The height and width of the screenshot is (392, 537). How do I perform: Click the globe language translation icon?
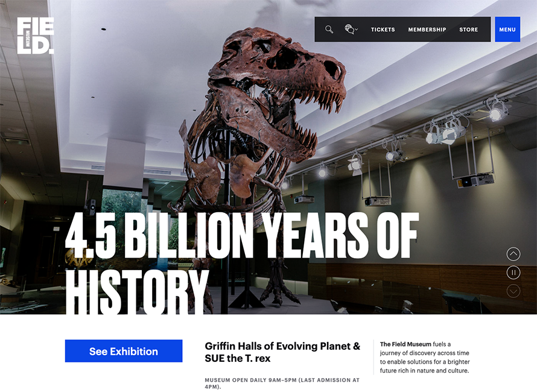point(349,29)
